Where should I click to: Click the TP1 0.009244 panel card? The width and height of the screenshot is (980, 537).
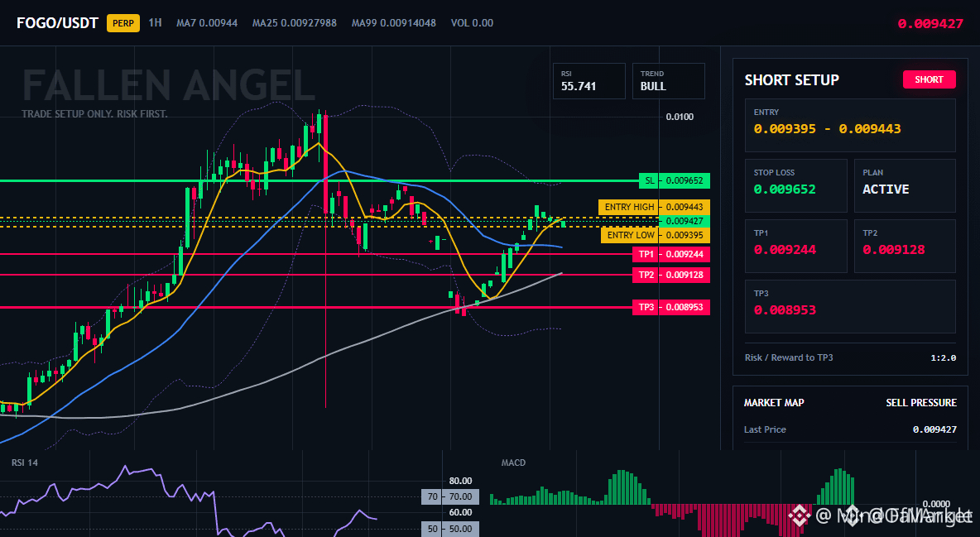point(795,246)
